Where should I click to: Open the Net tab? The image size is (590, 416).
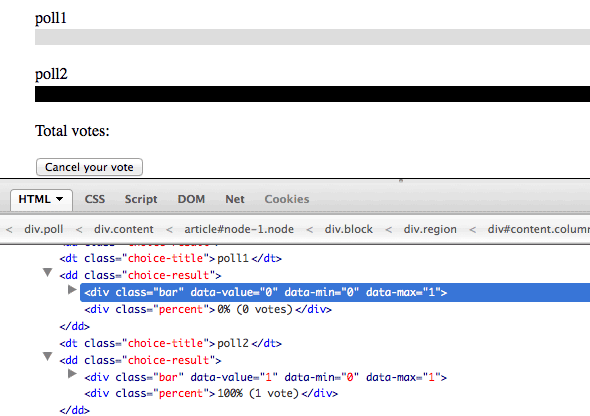coord(235,199)
